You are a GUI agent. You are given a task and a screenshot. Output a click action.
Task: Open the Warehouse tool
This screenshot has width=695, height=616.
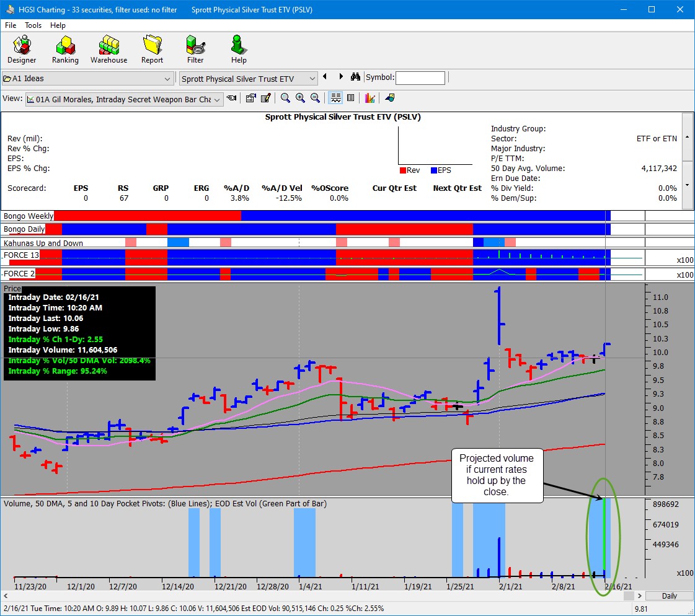point(108,50)
